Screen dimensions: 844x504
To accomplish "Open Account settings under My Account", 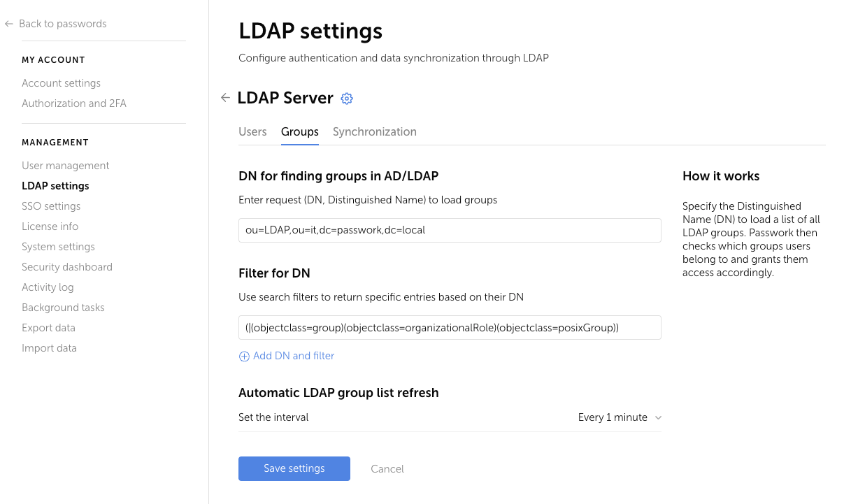I will click(60, 82).
